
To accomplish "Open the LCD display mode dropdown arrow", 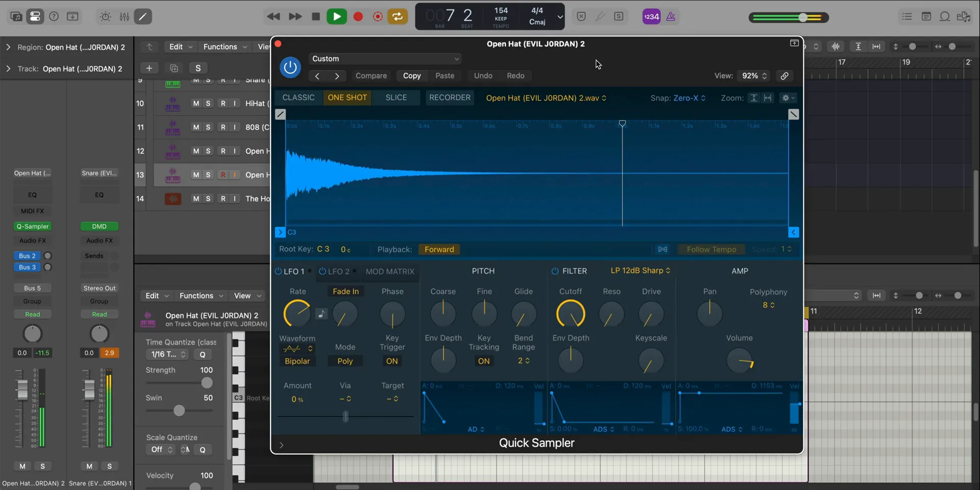I will pos(560,16).
